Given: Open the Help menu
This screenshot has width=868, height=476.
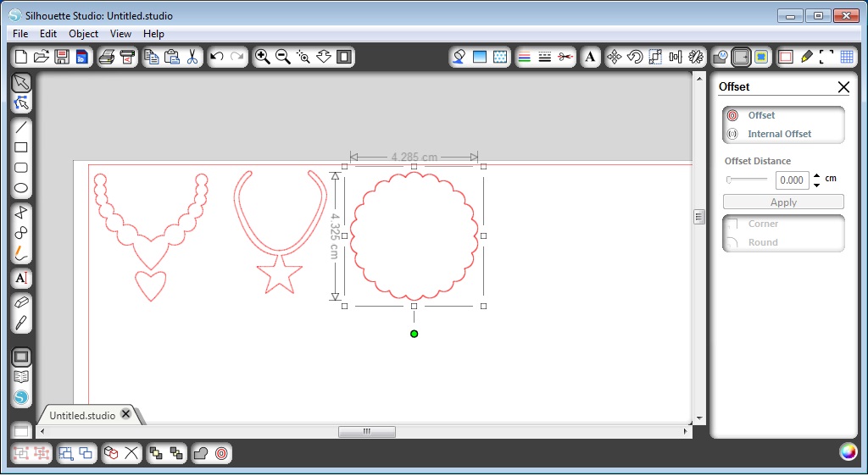Looking at the screenshot, I should (x=154, y=34).
